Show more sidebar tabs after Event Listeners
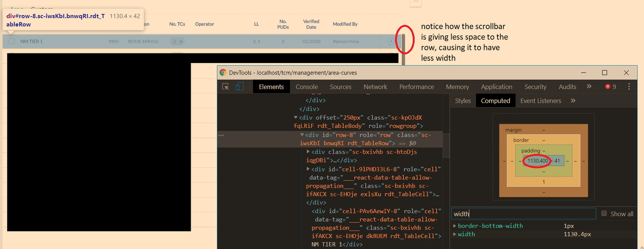 [573, 101]
